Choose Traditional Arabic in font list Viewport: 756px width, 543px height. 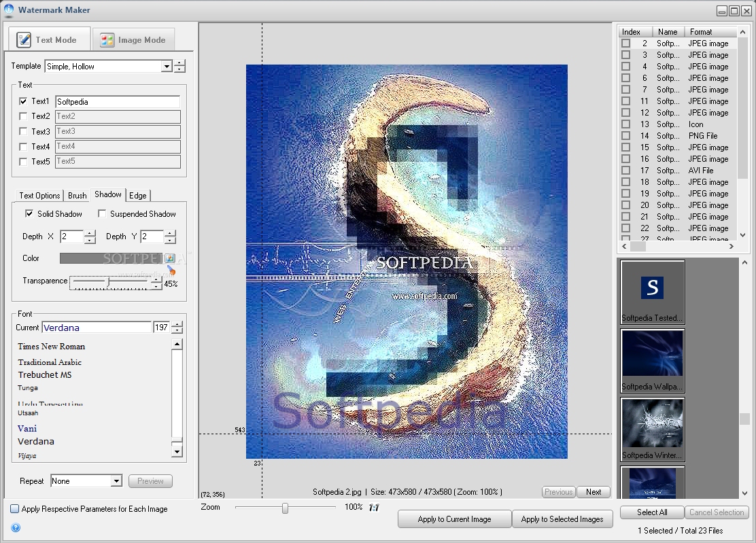click(50, 362)
